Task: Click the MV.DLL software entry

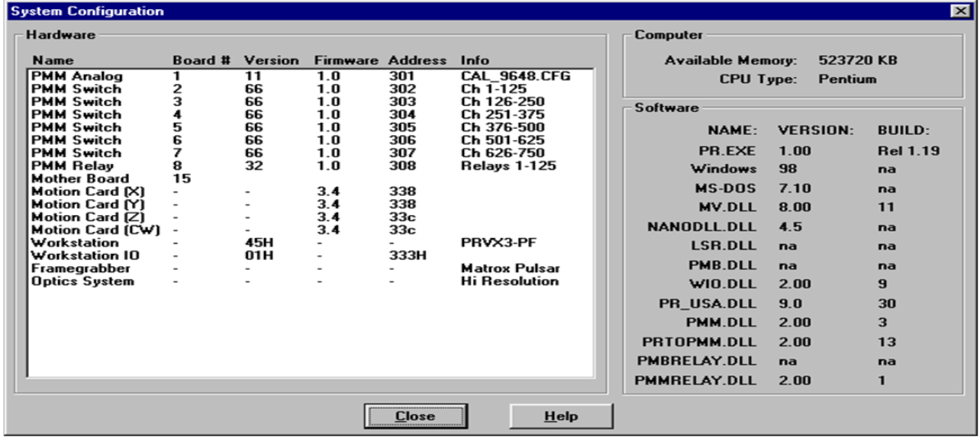Action: [728, 207]
